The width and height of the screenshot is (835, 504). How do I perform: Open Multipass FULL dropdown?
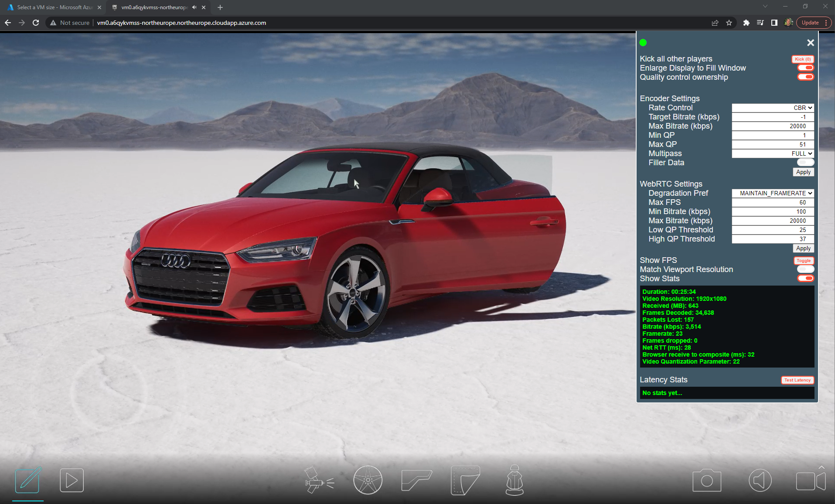[x=773, y=153]
